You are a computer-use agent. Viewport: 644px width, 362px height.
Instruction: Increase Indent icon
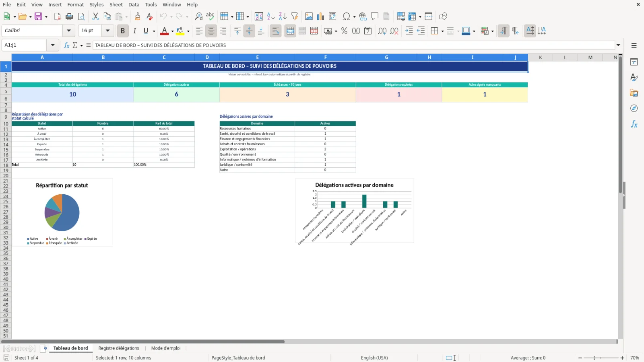click(x=409, y=31)
